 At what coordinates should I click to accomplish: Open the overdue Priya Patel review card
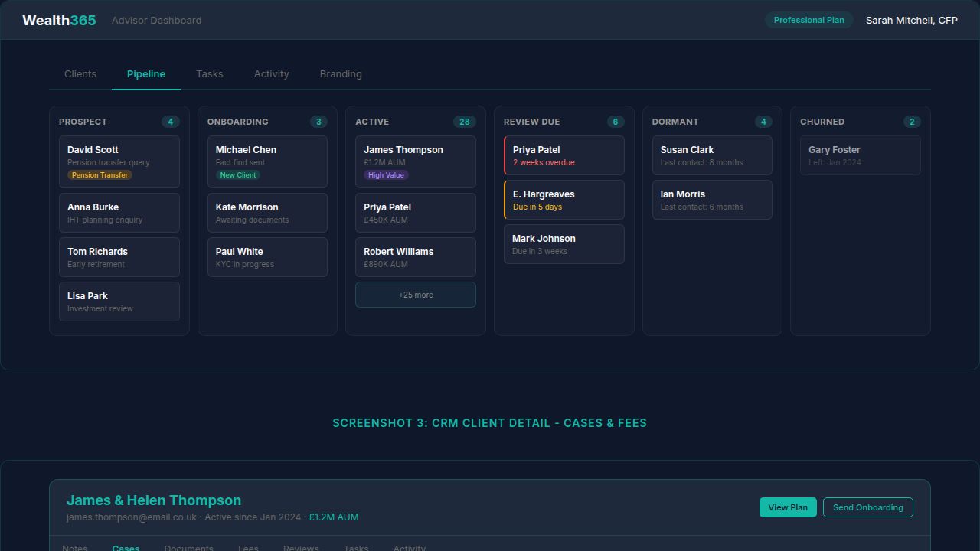pyautogui.click(x=563, y=155)
